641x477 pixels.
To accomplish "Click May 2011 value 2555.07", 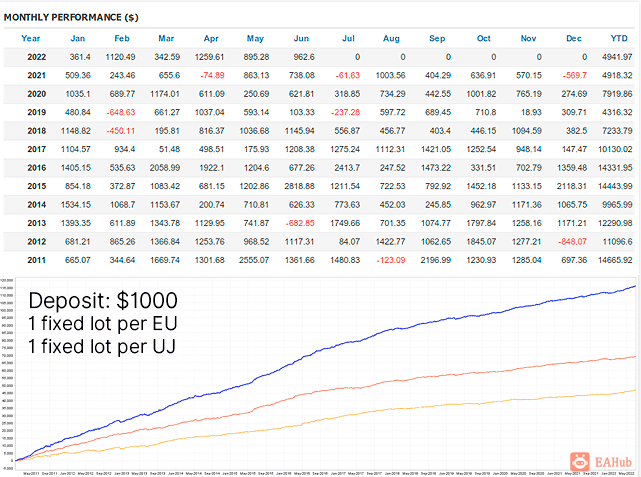I will click(254, 260).
